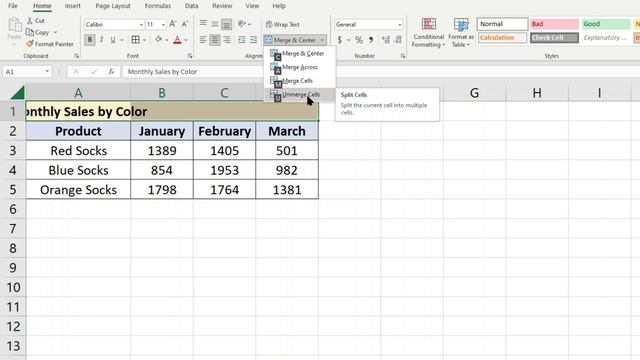Select column G header
640x360 pixels.
pyautogui.click(x=474, y=93)
